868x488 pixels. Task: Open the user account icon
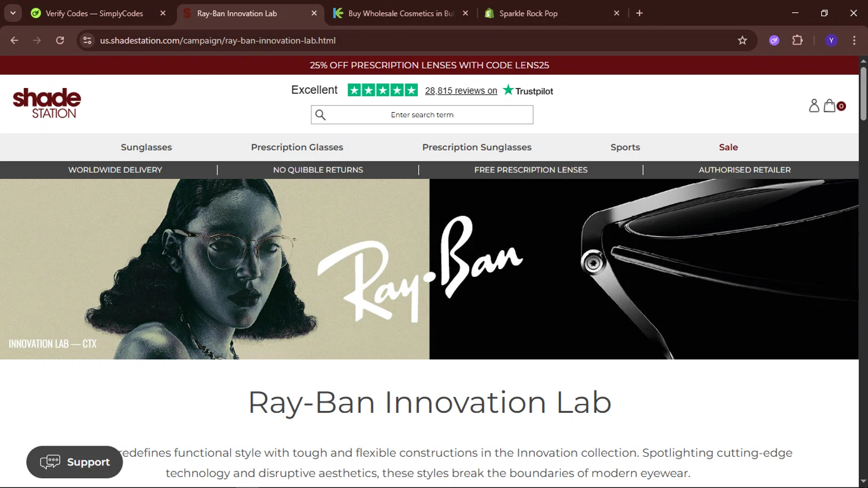pyautogui.click(x=814, y=105)
